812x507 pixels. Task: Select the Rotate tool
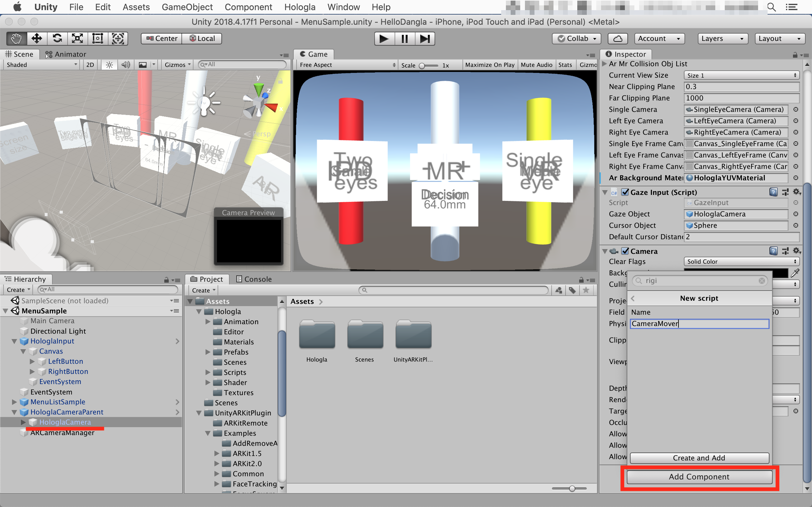pyautogui.click(x=57, y=39)
